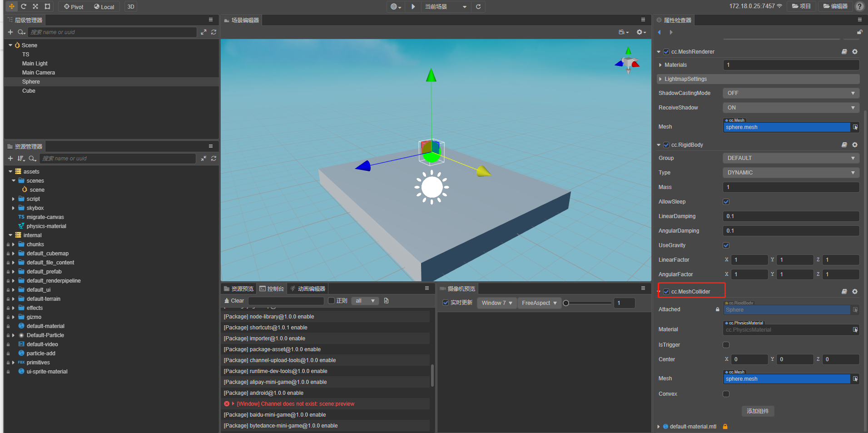Click the add asset plus icon
Image resolution: width=868 pixels, height=433 pixels.
[10, 159]
